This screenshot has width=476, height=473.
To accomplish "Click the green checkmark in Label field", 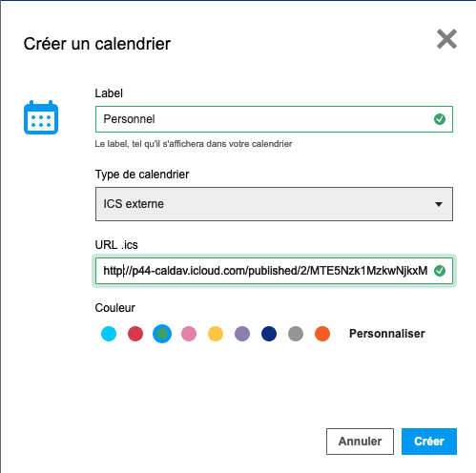I will [440, 119].
